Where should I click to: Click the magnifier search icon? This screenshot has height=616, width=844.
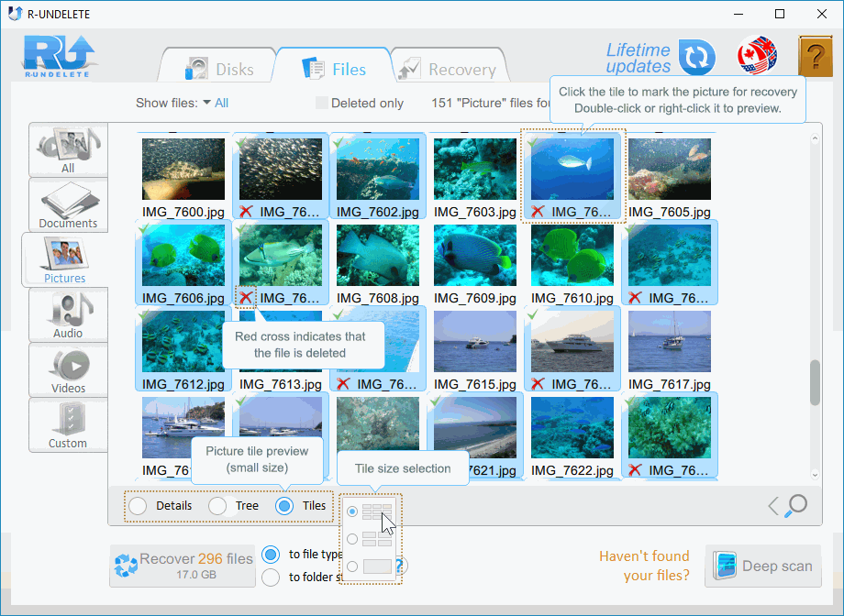(x=796, y=505)
